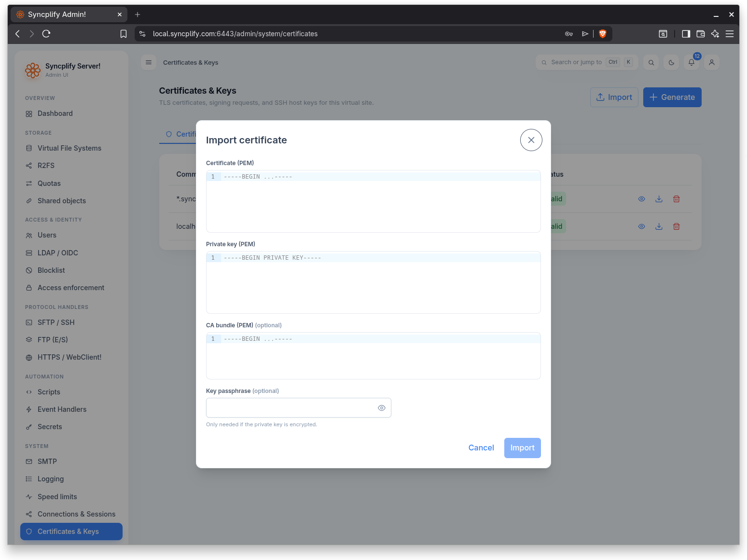Close the Import certificate dialog

tap(531, 140)
